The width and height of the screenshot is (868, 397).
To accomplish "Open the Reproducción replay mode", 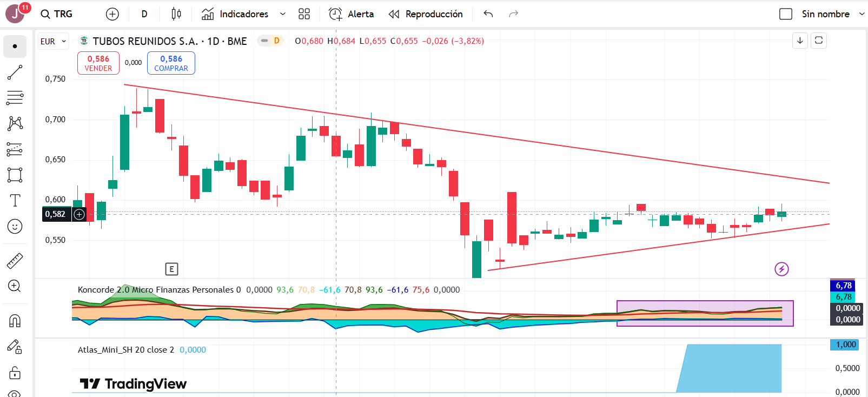I will (x=426, y=14).
